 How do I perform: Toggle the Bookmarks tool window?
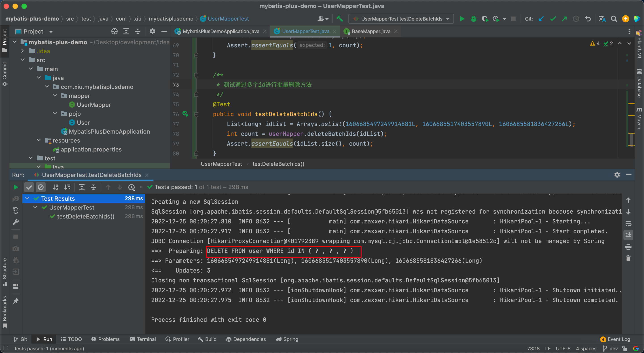[x=4, y=312]
